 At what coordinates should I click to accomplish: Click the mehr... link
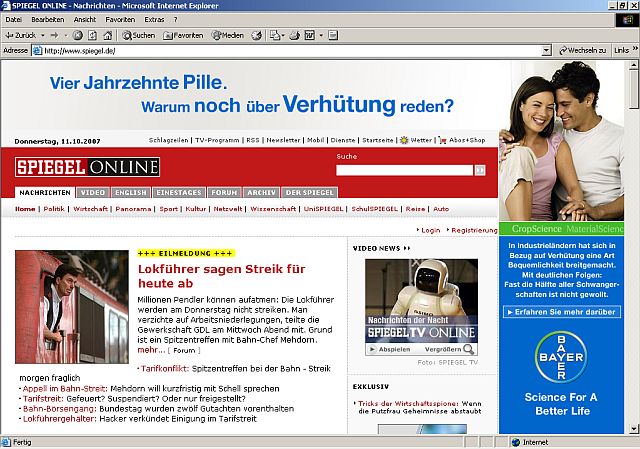click(151, 350)
